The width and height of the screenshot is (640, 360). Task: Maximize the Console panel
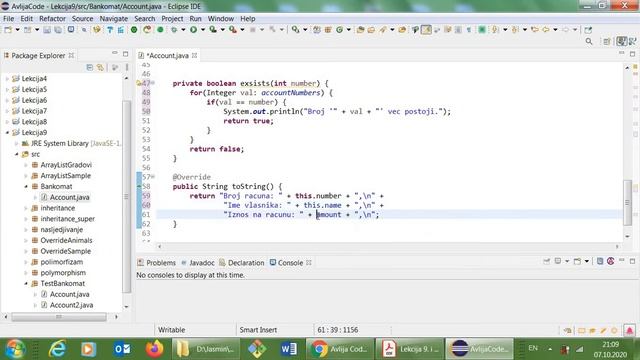coord(633,261)
